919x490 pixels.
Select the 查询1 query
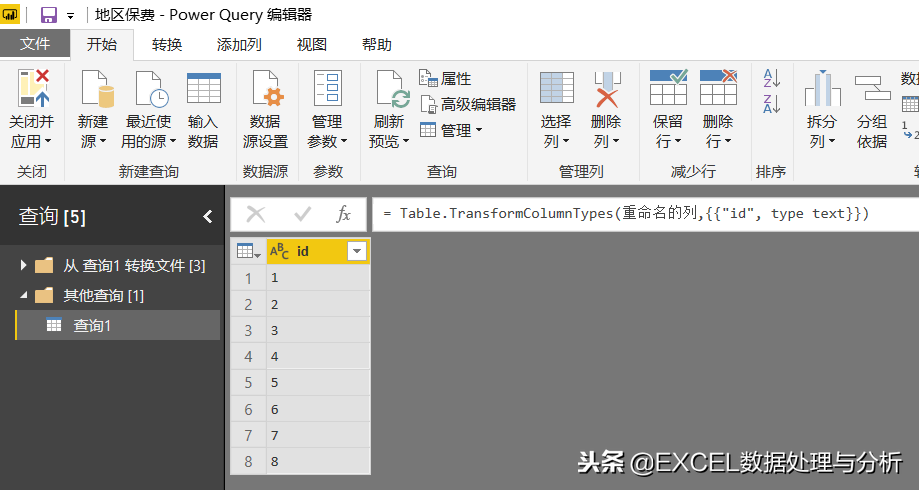click(x=118, y=325)
